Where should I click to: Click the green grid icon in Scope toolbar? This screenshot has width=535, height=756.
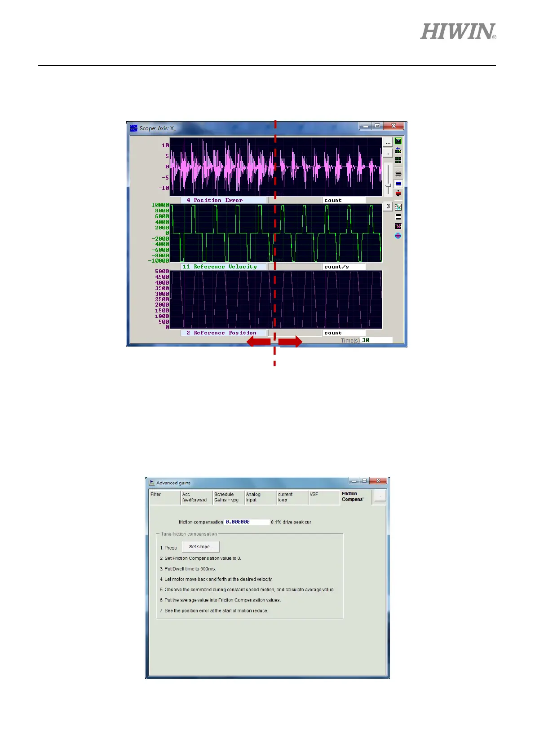(x=398, y=160)
